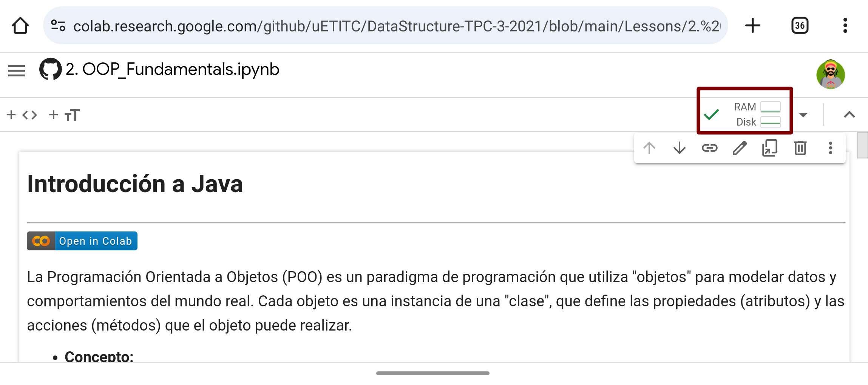
Task: Open a new browser tab
Action: 752,26
